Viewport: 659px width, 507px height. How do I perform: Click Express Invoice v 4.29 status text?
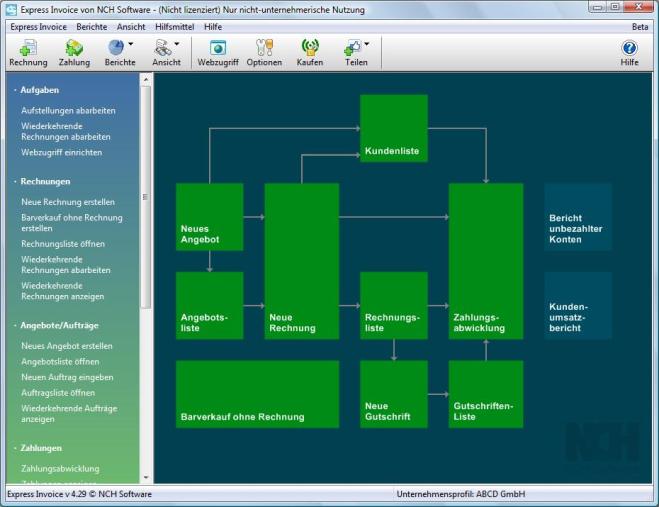pyautogui.click(x=79, y=494)
